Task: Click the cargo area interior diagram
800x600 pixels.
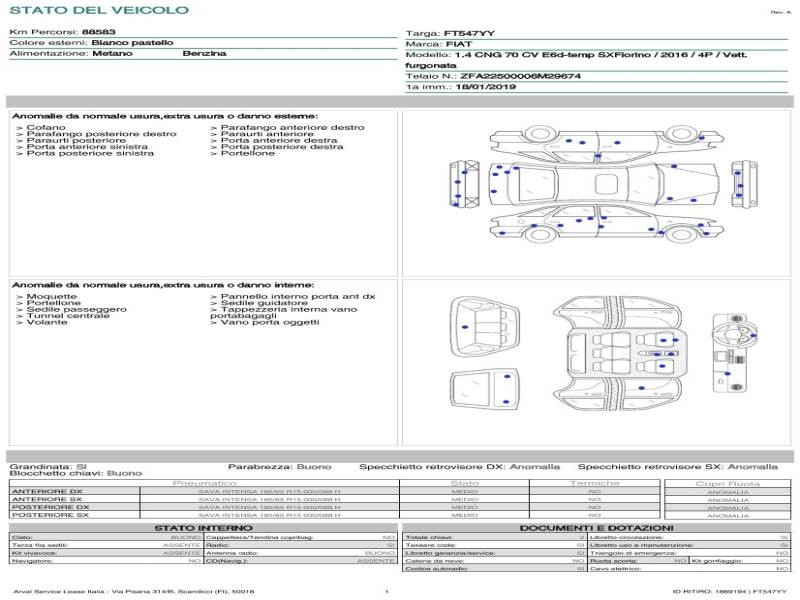Action: click(485, 327)
